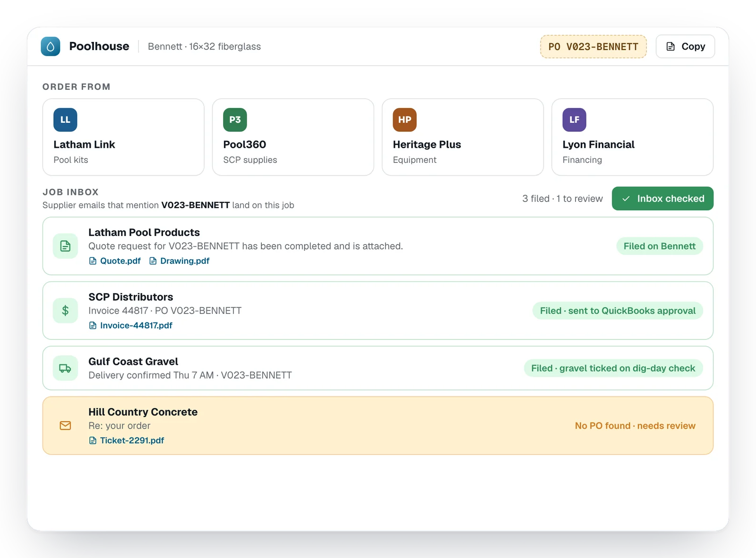The width and height of the screenshot is (756, 558).
Task: Click the envelope icon on Hill Country Concrete email
Action: tap(65, 426)
